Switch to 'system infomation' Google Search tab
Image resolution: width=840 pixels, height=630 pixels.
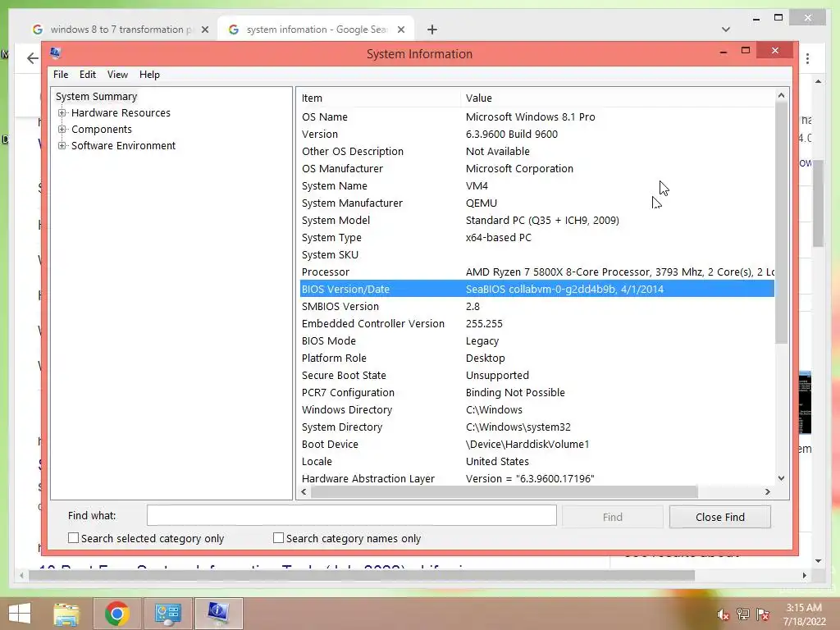[316, 30]
